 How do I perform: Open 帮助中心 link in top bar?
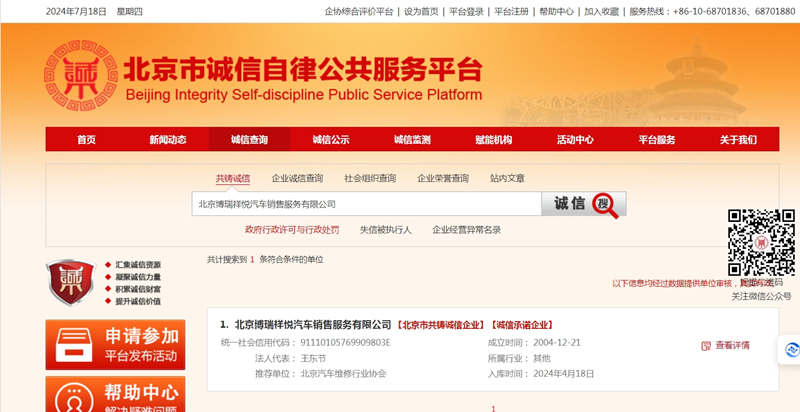557,11
